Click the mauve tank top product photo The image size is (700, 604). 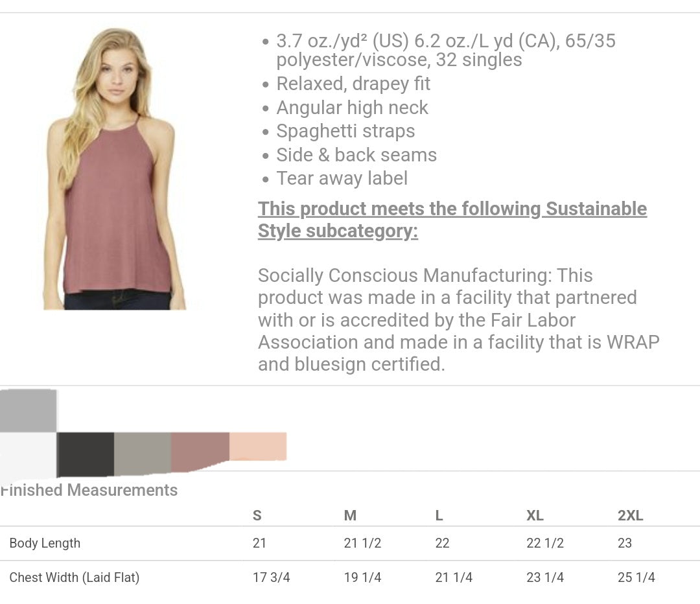pos(115,168)
